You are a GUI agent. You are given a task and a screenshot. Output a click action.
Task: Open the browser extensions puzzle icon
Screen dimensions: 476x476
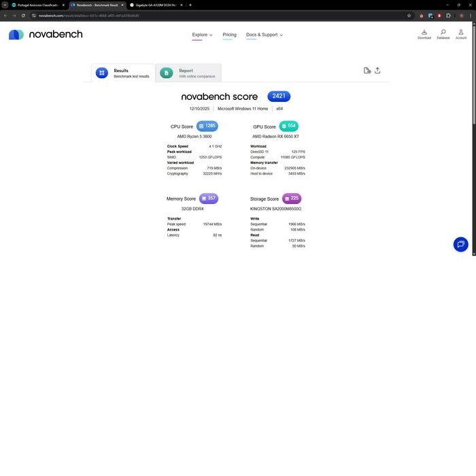point(448,16)
